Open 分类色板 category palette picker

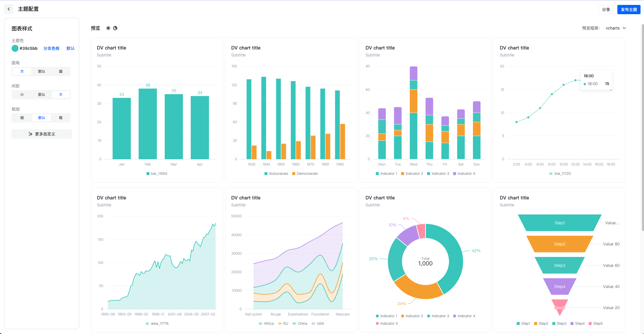[x=52, y=48]
